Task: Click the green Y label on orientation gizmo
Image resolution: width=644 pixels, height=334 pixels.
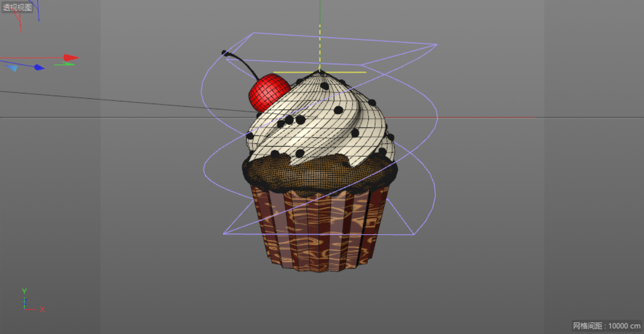Action: [24, 291]
